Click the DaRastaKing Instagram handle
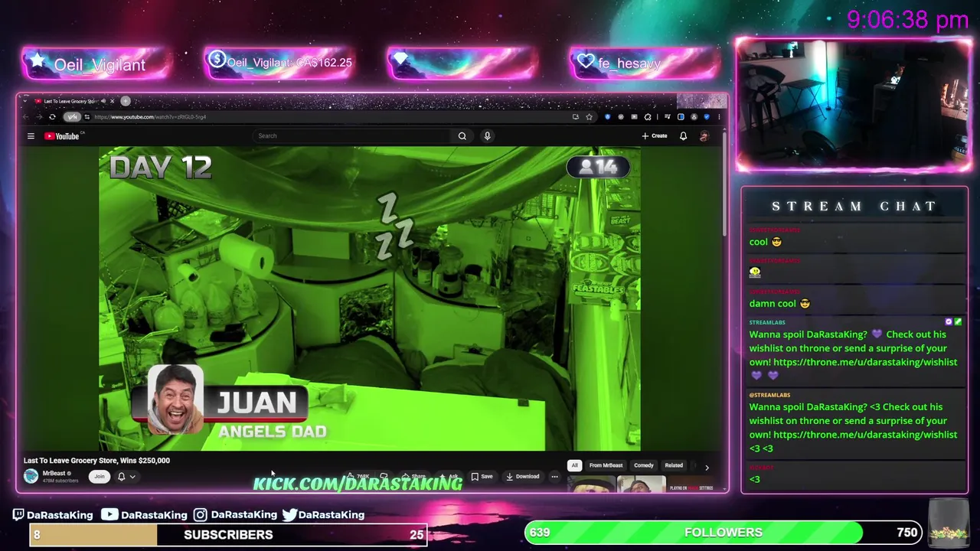 pyautogui.click(x=235, y=514)
